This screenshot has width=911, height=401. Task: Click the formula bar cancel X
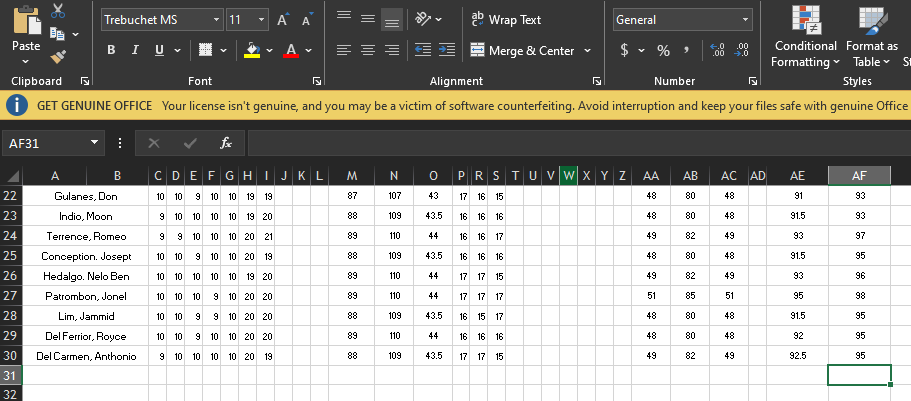tap(154, 143)
